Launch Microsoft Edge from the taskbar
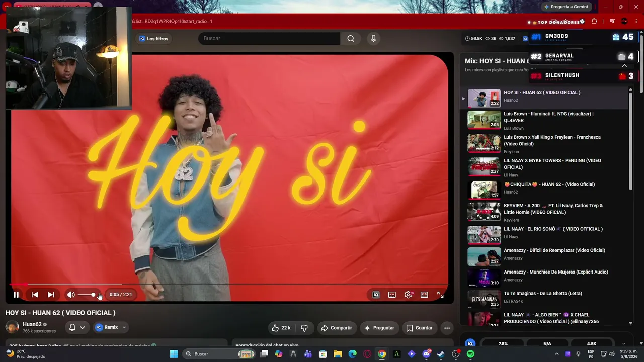The image size is (644, 362). (x=352, y=354)
